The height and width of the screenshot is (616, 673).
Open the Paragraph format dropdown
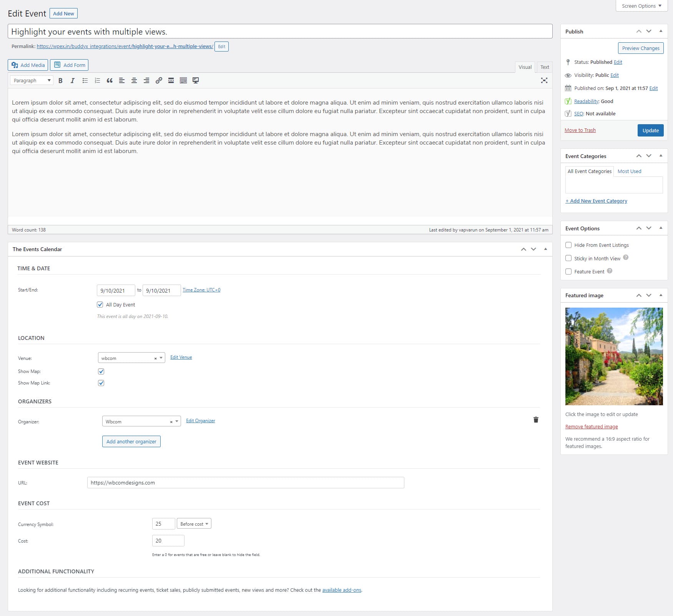32,81
